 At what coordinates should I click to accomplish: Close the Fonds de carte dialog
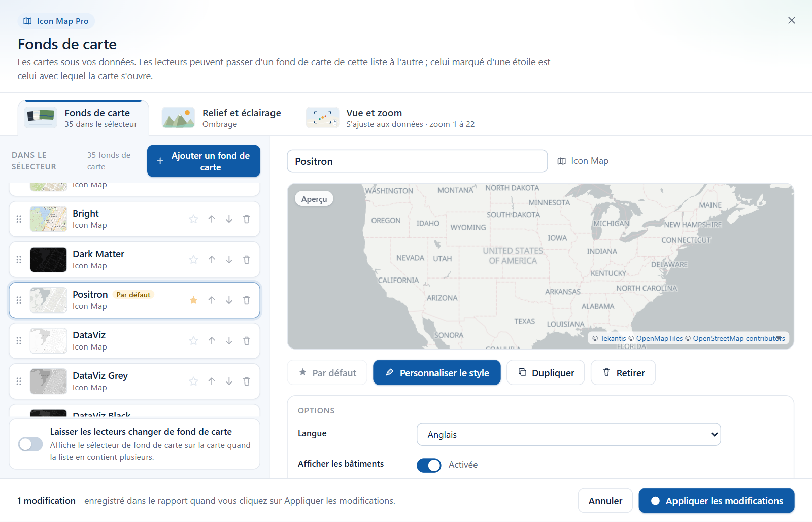792,20
